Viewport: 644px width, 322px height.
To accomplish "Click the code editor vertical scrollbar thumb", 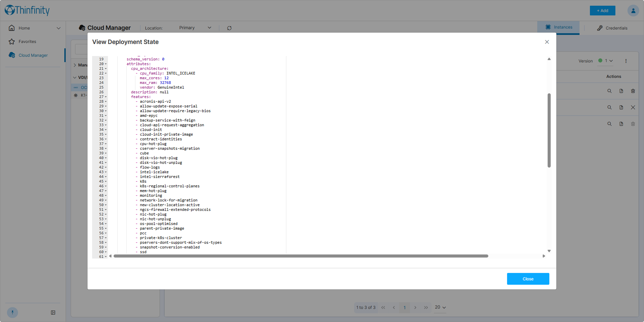I will [549, 130].
